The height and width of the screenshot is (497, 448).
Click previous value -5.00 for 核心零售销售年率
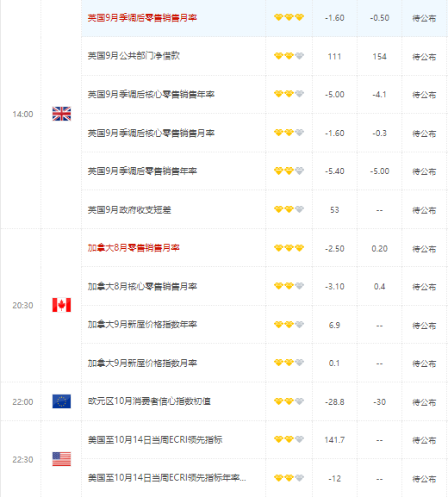pos(334,95)
